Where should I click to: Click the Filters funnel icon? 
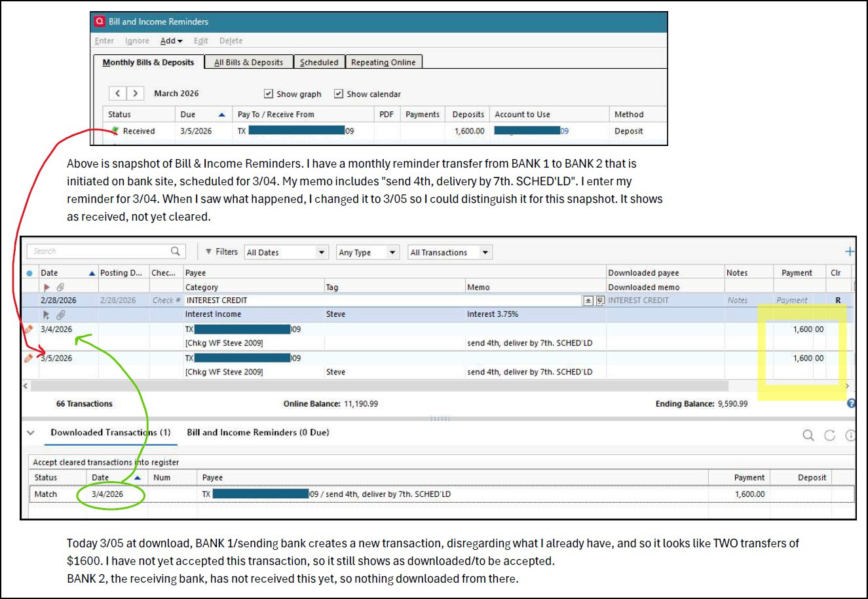[208, 251]
